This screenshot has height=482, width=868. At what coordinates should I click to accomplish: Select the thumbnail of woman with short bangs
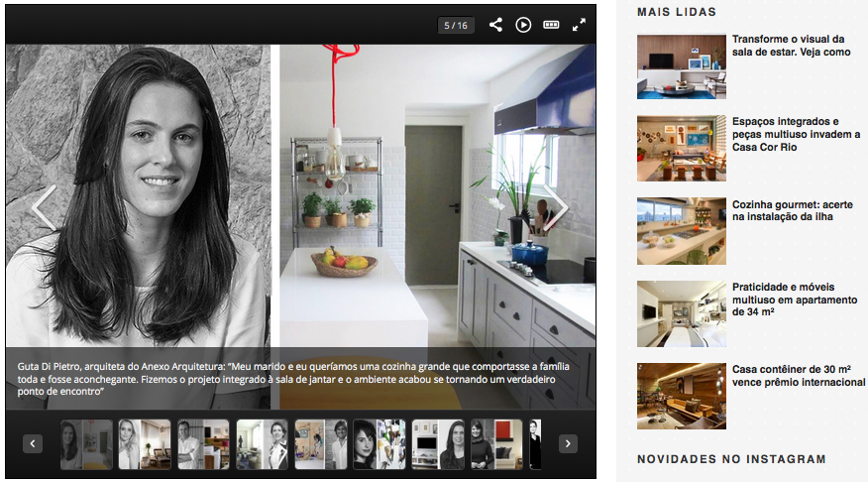[380, 444]
